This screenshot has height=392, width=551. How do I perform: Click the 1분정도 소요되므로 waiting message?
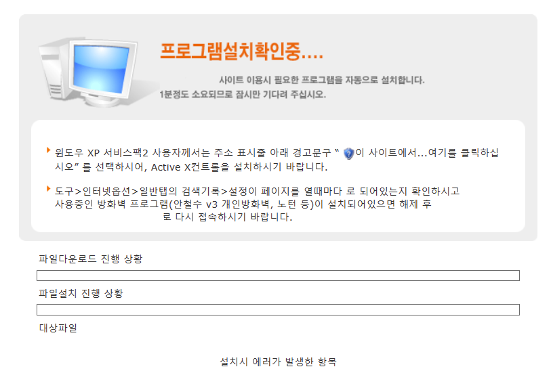point(243,94)
